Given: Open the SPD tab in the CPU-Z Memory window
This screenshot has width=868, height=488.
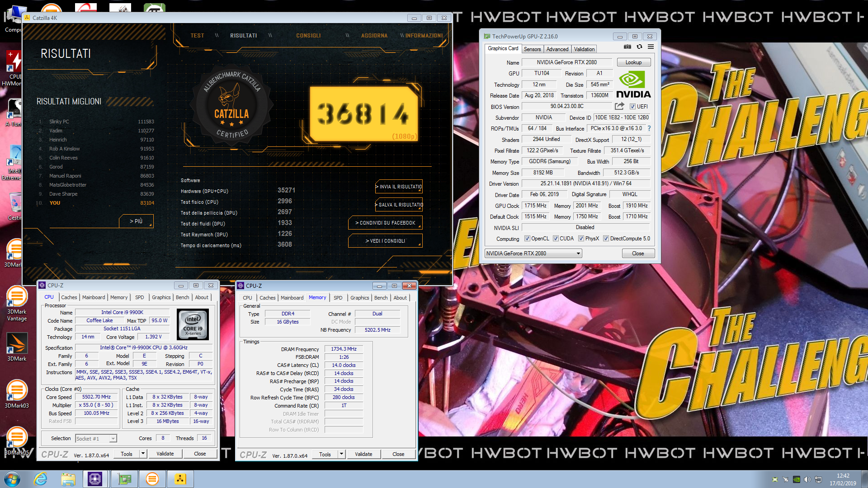Looking at the screenshot, I should point(338,298).
